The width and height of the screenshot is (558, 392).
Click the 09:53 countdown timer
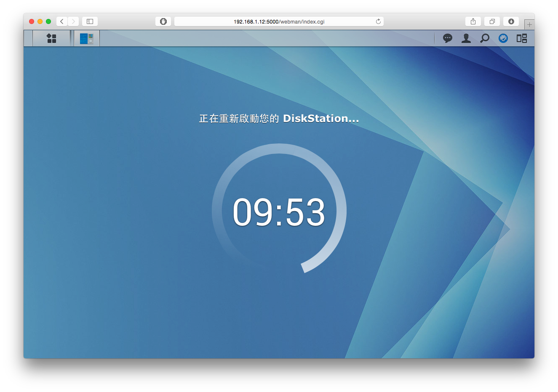point(279,212)
